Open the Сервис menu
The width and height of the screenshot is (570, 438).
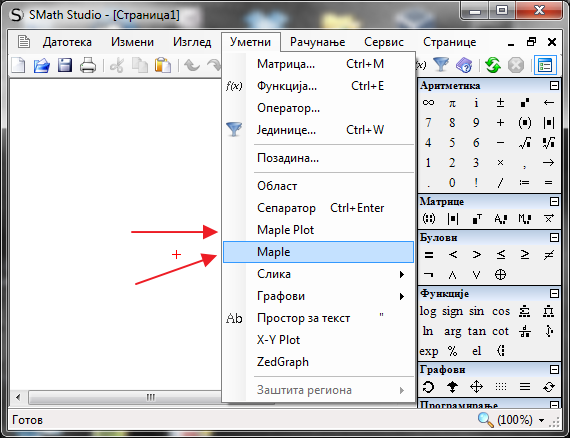384,42
